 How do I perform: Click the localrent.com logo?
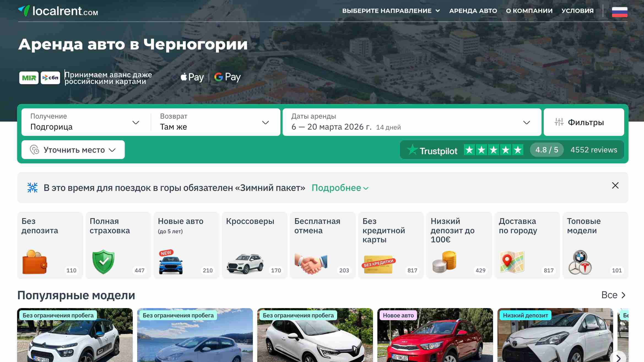click(58, 11)
